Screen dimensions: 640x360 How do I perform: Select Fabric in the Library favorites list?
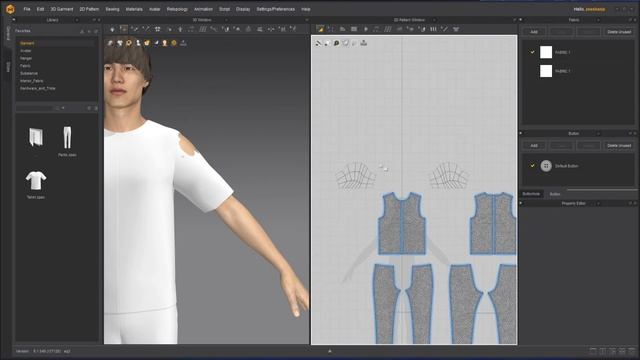pos(25,66)
